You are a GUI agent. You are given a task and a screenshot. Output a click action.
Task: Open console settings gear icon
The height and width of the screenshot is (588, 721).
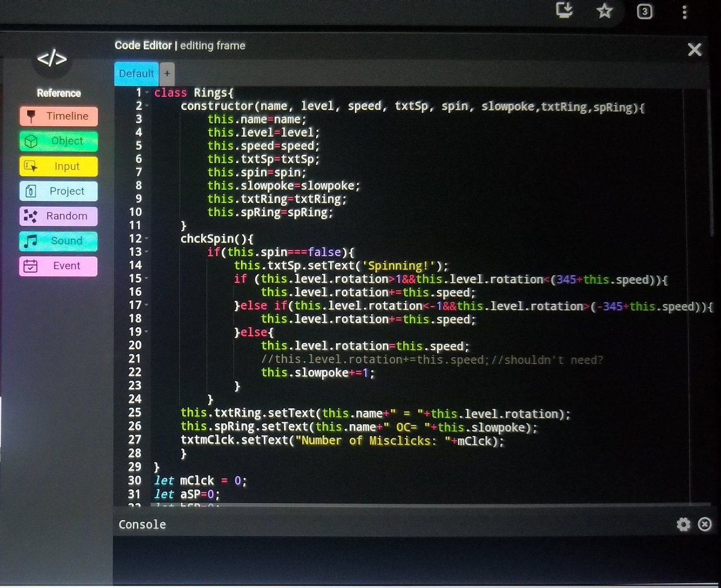(x=683, y=524)
